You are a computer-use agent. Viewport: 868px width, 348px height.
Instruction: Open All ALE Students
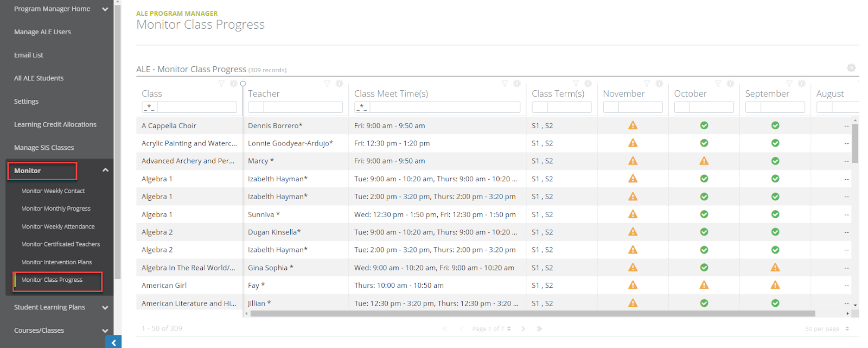click(x=39, y=78)
